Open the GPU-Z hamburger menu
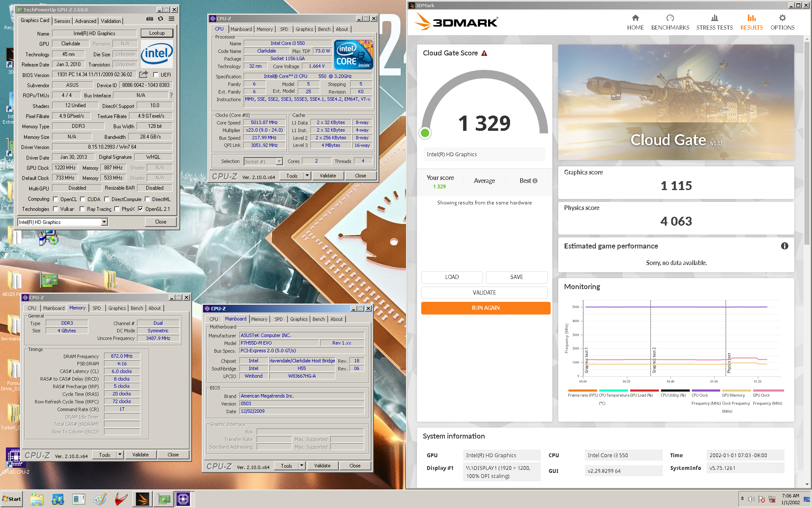The height and width of the screenshot is (508, 812). tap(171, 19)
